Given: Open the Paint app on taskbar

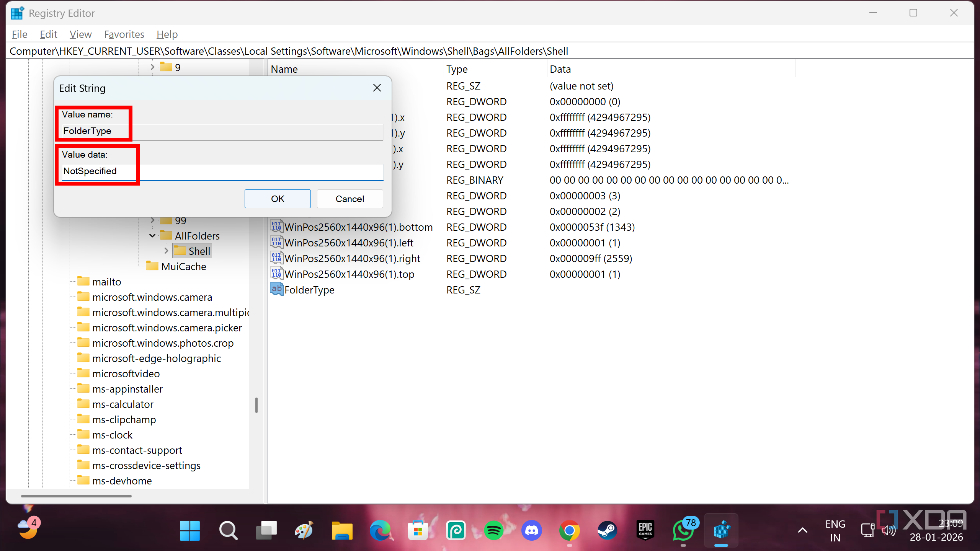Looking at the screenshot, I should pos(304,531).
